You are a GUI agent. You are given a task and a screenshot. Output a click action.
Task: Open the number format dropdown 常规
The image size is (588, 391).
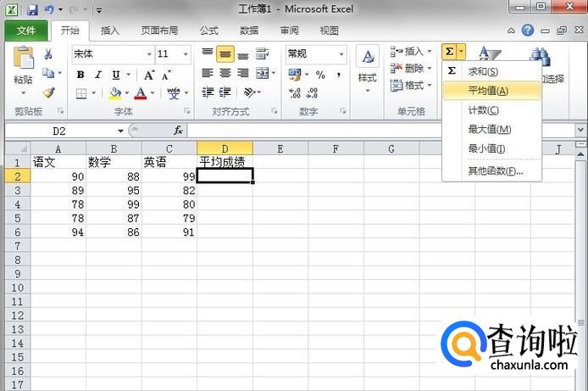click(313, 54)
